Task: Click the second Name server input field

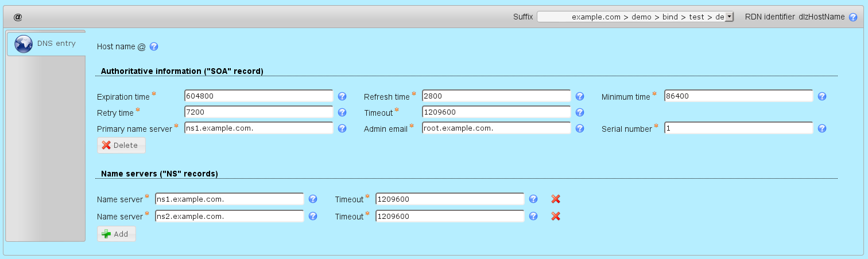Action: point(229,217)
